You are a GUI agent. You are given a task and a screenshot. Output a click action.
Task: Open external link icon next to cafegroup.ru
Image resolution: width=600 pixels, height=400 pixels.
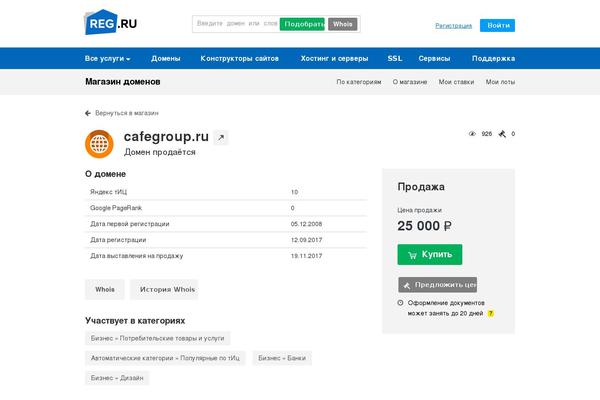[221, 138]
